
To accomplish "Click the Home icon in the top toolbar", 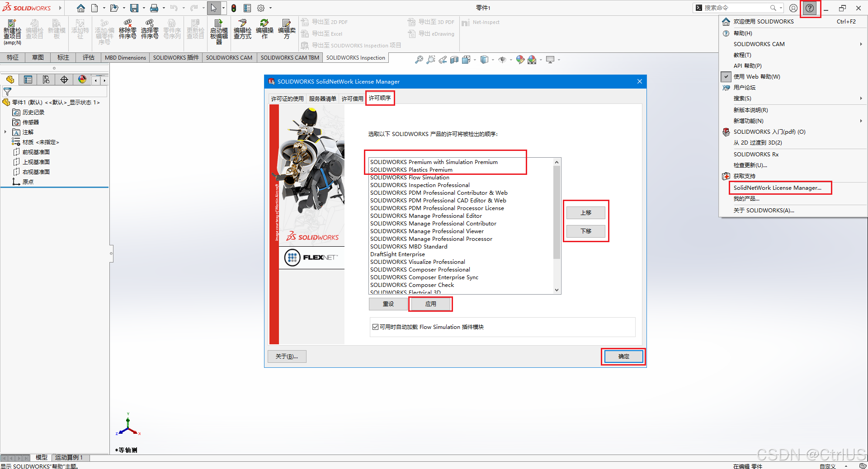I will (x=81, y=8).
